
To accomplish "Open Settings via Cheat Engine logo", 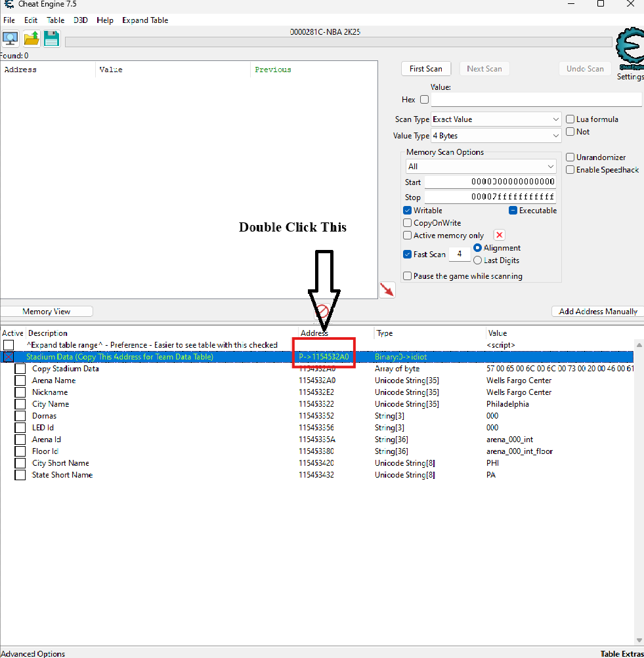I will pyautogui.click(x=630, y=49).
